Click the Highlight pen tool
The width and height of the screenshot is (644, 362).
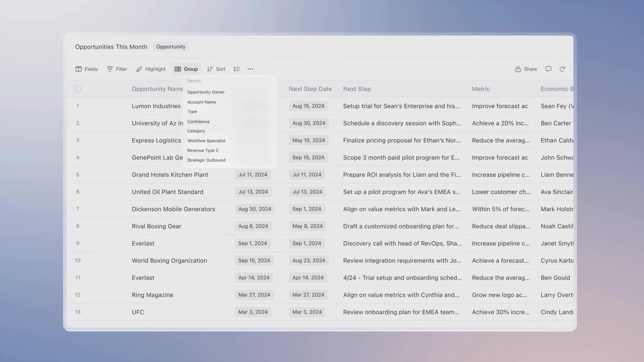[151, 69]
